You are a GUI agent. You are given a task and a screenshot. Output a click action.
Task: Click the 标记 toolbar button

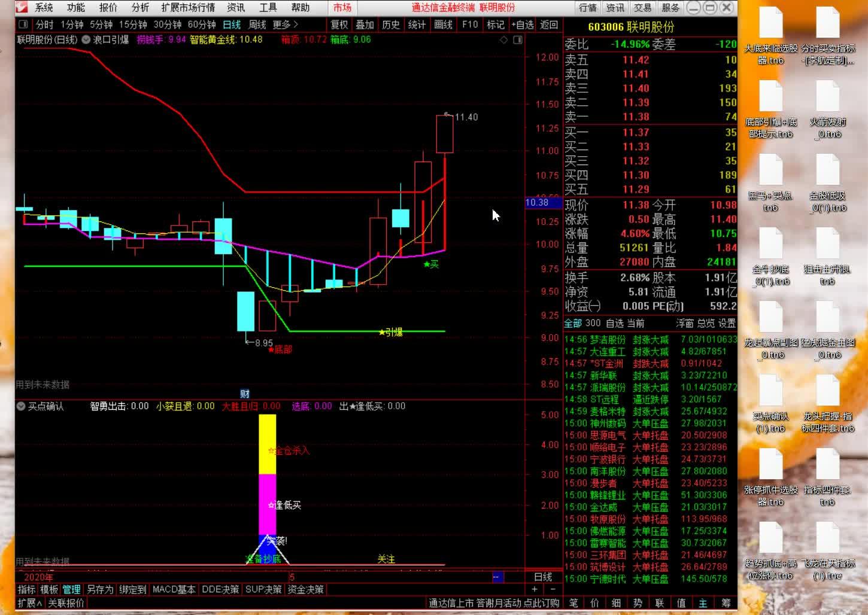click(x=496, y=25)
